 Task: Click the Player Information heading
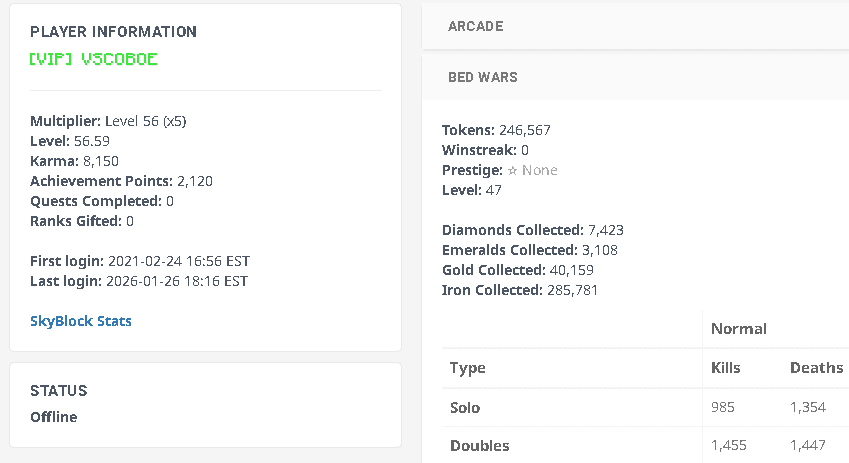pyautogui.click(x=113, y=32)
